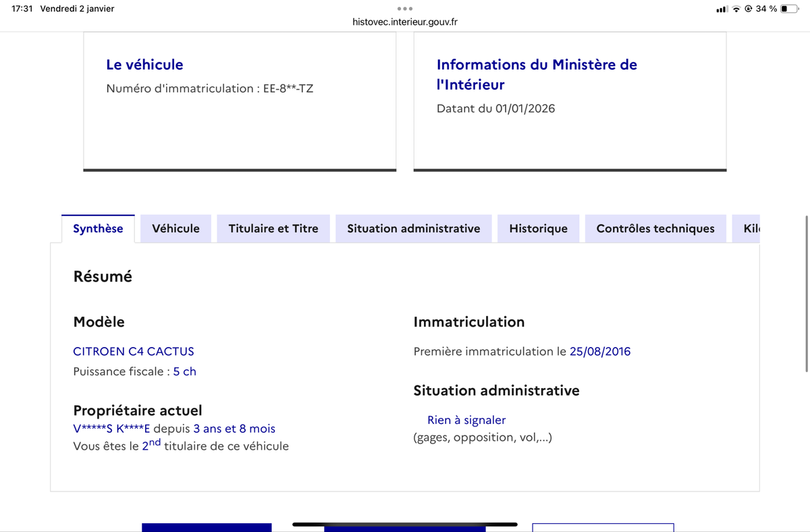Open the Titulaire et Titre tab

[x=273, y=228]
